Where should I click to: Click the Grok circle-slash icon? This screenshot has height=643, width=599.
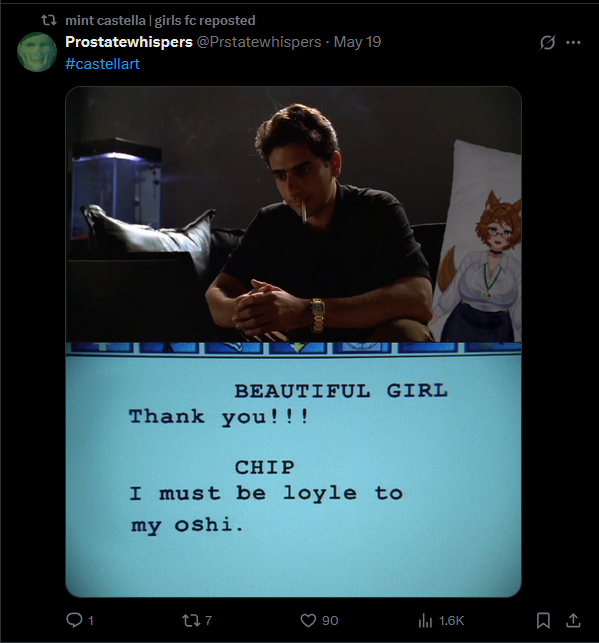[x=547, y=42]
